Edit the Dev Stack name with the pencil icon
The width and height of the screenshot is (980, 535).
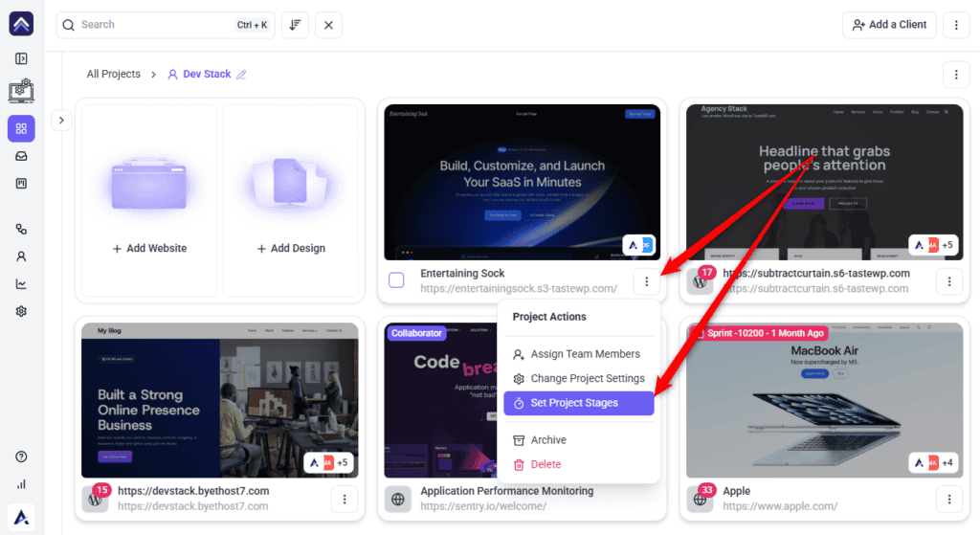pyautogui.click(x=241, y=75)
